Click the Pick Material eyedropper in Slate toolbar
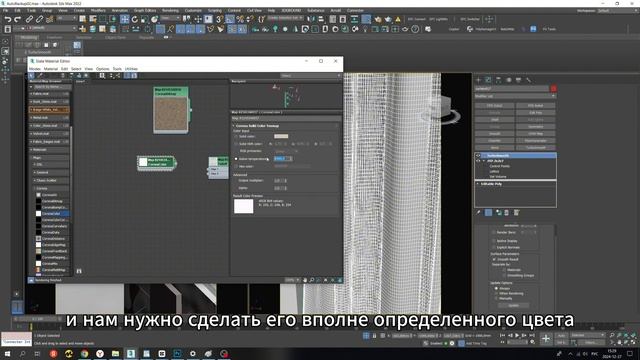The height and width of the screenshot is (360, 640). [x=40, y=76]
